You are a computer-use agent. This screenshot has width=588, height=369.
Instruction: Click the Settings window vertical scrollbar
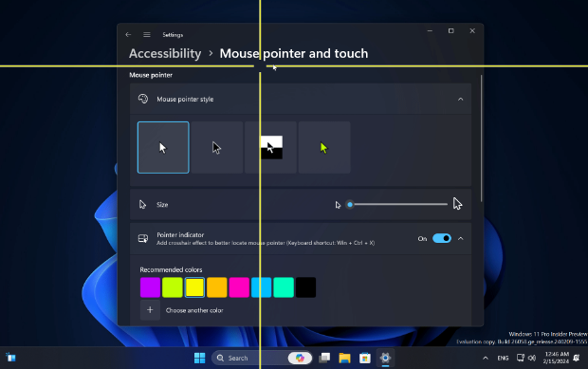[481, 138]
